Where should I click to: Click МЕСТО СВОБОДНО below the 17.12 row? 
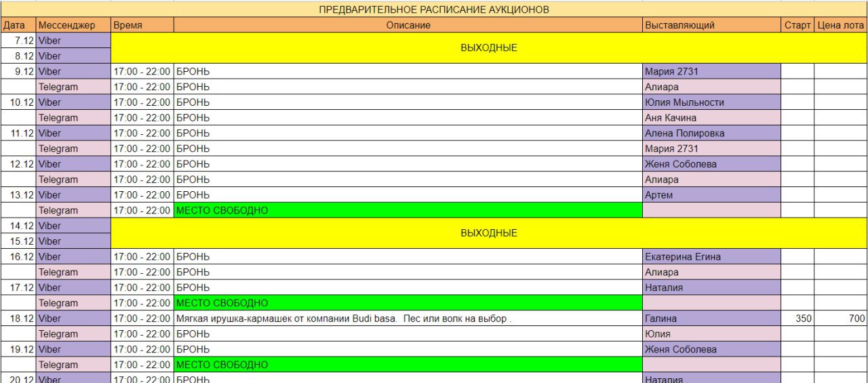tap(408, 303)
